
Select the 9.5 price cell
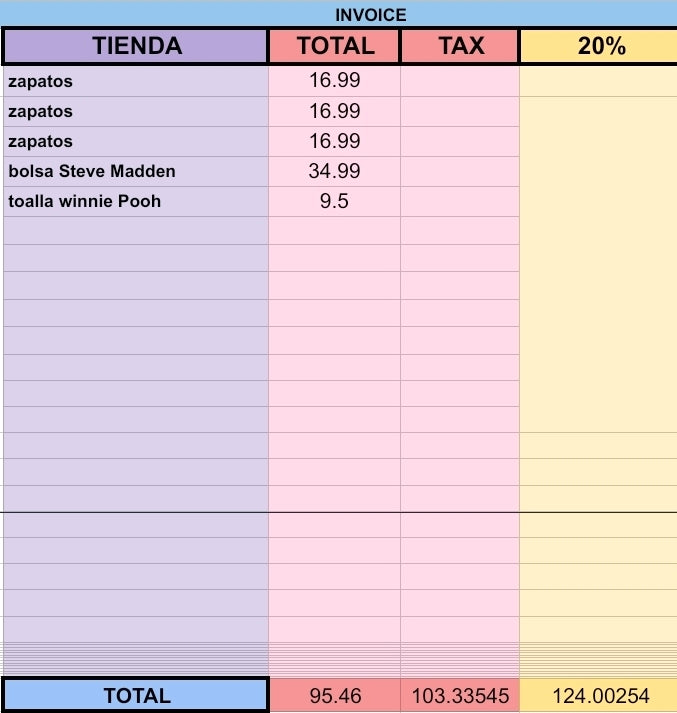point(335,201)
